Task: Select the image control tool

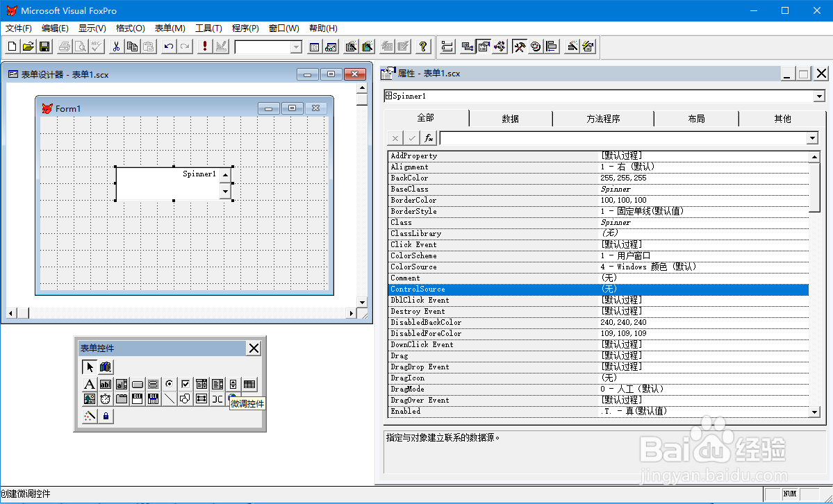Action: click(89, 399)
